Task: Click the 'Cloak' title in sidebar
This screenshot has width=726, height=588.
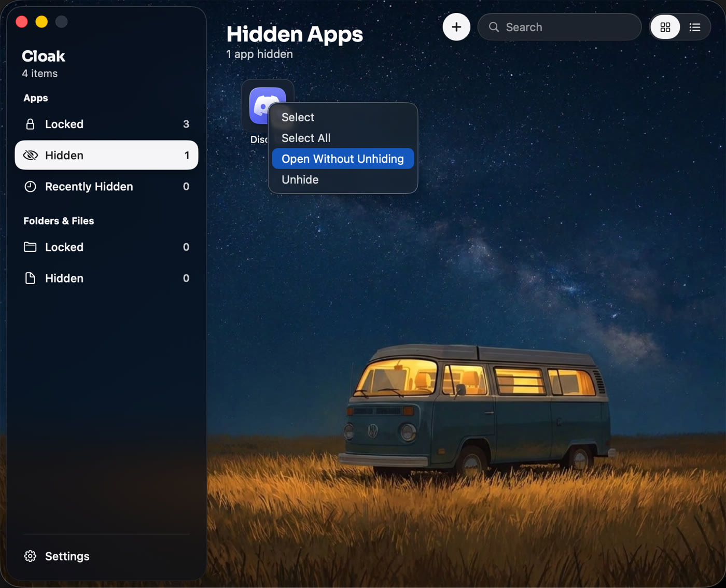Action: point(44,56)
